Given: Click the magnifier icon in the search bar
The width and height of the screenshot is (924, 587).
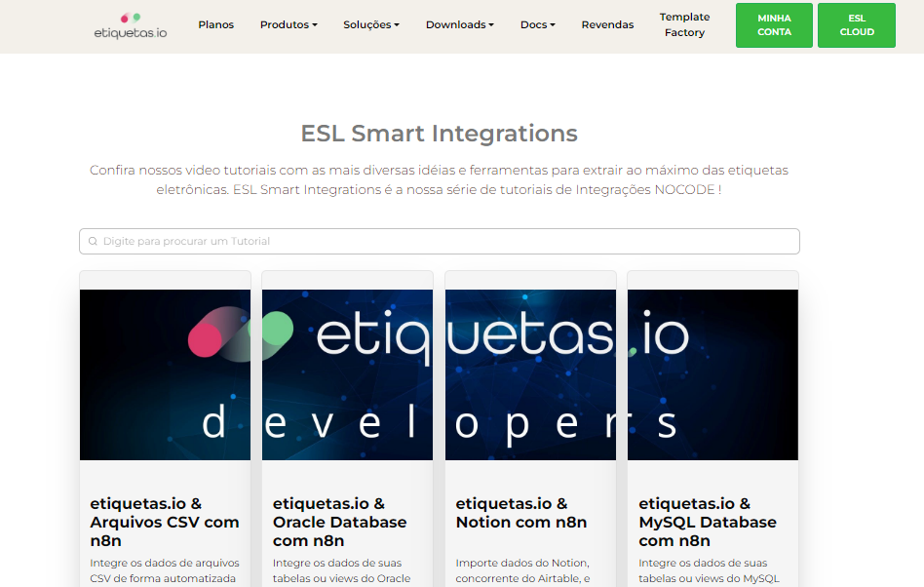Looking at the screenshot, I should point(93,241).
